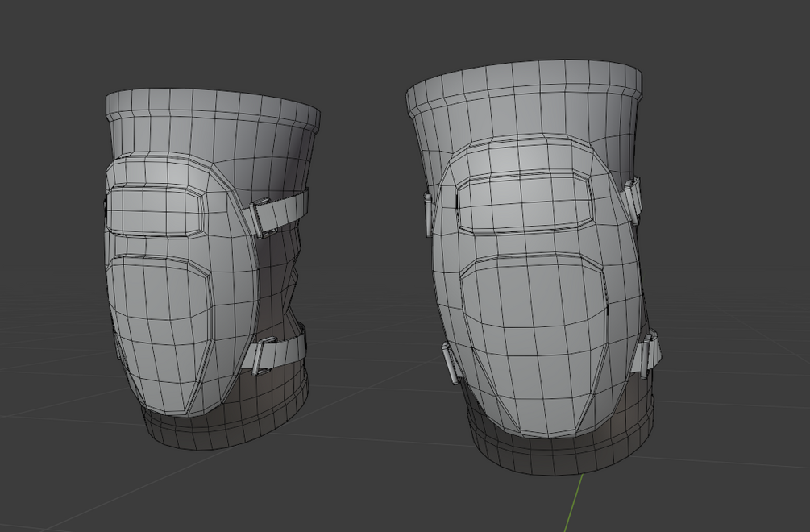This screenshot has width=810, height=532.
Task: Click the upper-left clip on right knee pad
Action: [429, 214]
